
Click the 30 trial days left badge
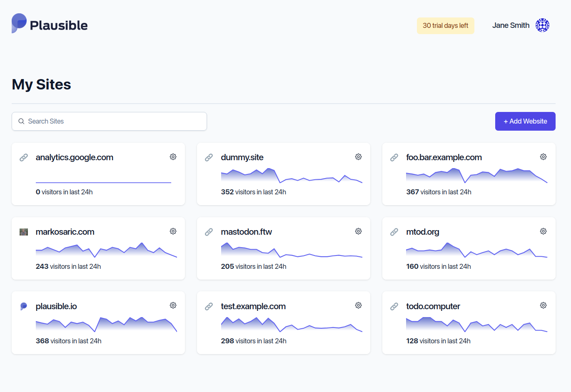tap(445, 25)
